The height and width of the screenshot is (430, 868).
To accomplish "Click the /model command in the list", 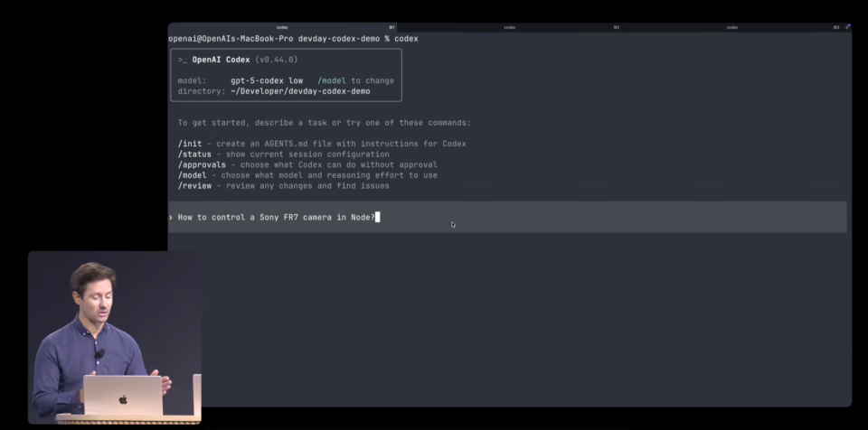I will (191, 175).
